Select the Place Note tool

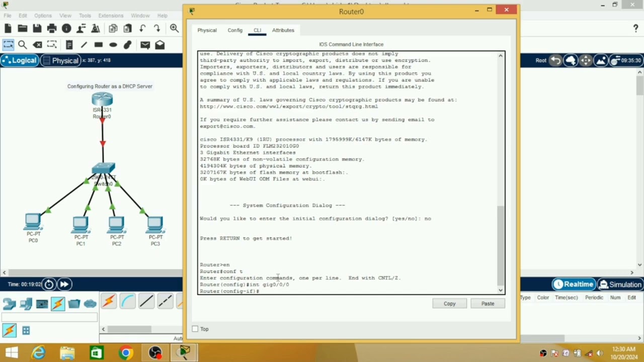[69, 45]
